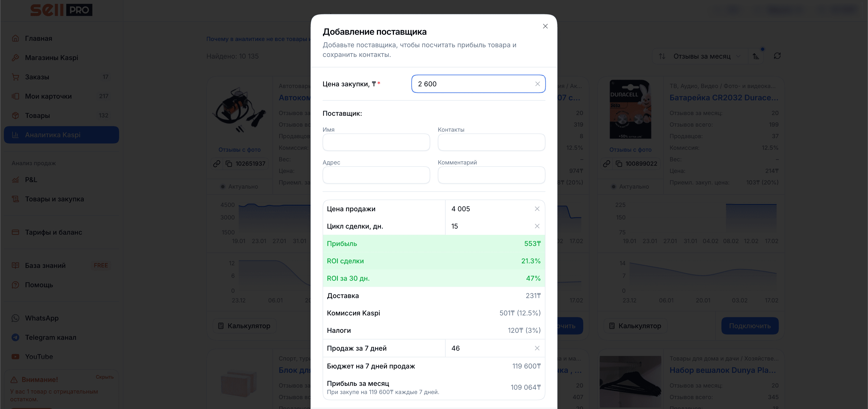Open Тарифы и баланс page
This screenshot has height=409, width=868.
(61, 232)
